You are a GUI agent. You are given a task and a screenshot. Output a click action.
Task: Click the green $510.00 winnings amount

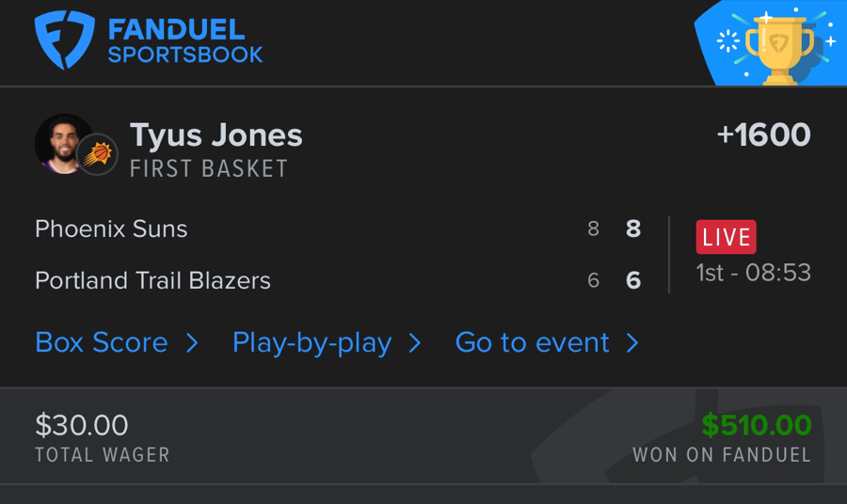(x=757, y=425)
